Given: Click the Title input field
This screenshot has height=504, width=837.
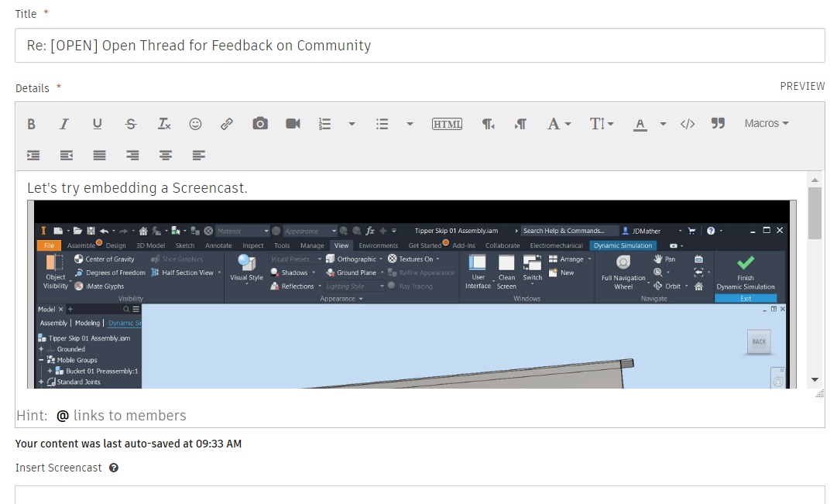Looking at the screenshot, I should [x=420, y=46].
